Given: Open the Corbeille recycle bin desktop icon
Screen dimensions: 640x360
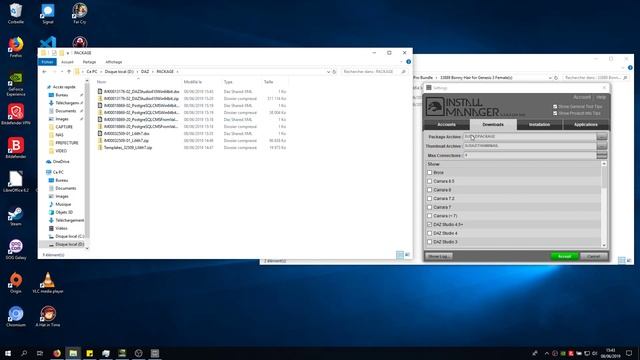Looking at the screenshot, I should (x=16, y=13).
